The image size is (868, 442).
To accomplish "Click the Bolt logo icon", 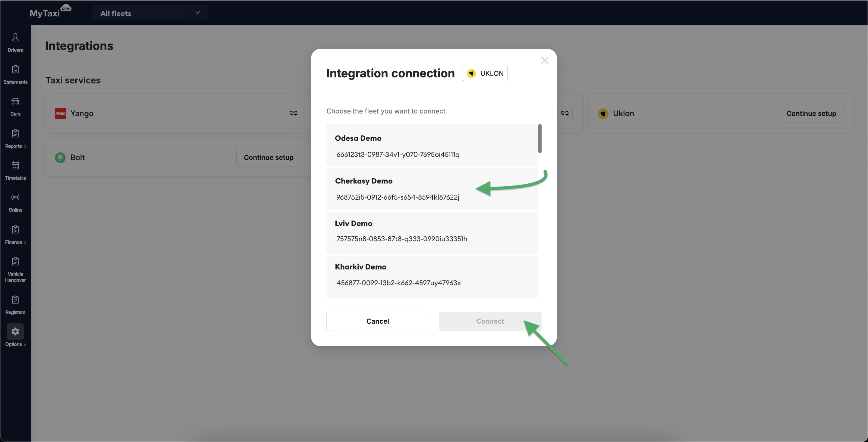I will pos(60,157).
